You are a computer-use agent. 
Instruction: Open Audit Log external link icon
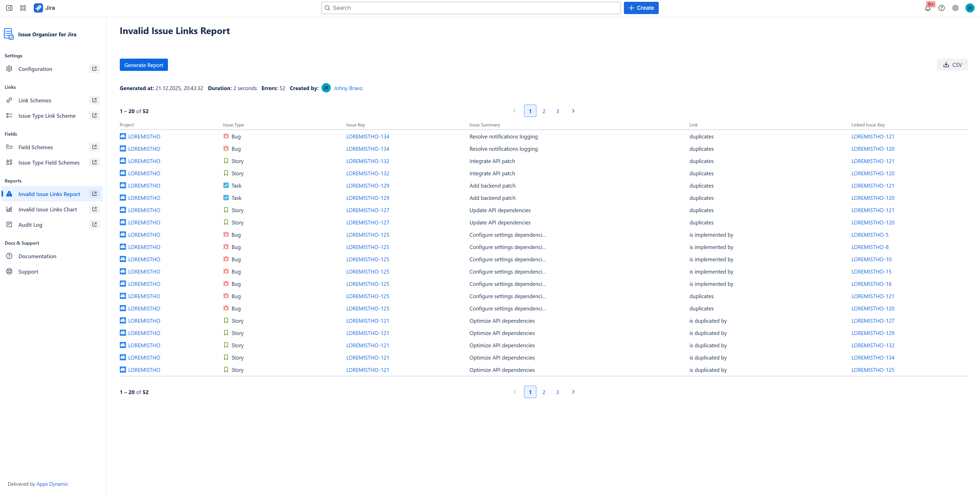tap(94, 225)
